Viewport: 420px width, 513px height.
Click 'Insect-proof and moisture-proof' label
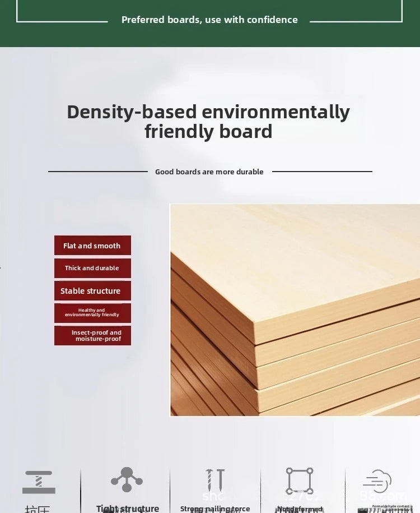pyautogui.click(x=92, y=335)
